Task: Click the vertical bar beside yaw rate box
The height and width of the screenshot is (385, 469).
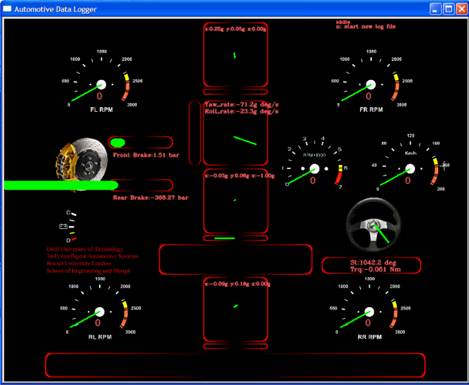Action: coord(194,133)
